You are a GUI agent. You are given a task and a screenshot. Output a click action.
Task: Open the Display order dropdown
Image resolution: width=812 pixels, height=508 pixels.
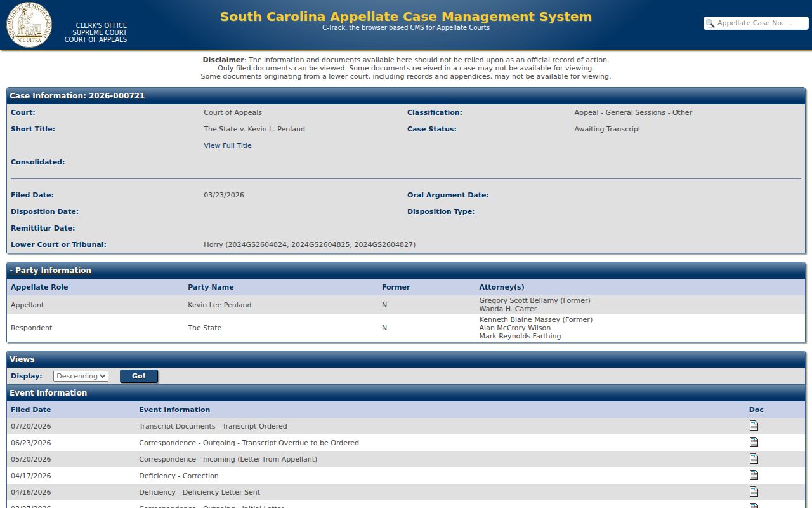click(81, 376)
